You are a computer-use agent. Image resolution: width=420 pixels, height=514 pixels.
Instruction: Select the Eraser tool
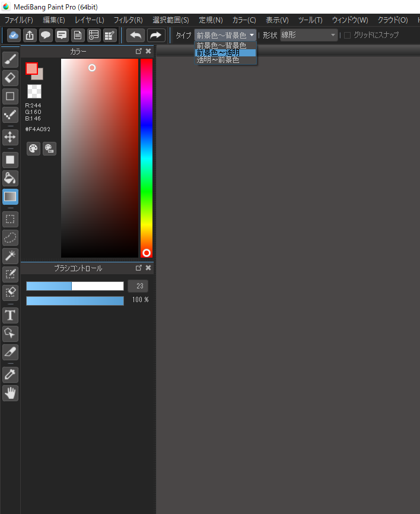10,77
